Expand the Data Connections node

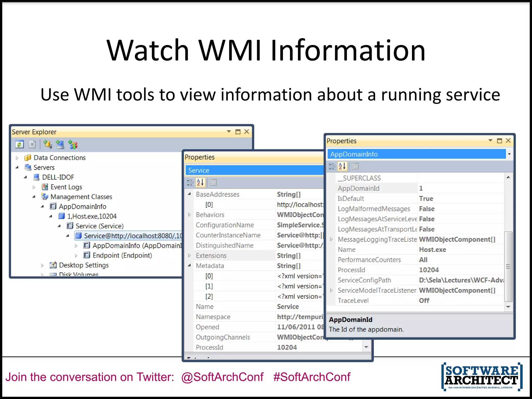tap(17, 158)
